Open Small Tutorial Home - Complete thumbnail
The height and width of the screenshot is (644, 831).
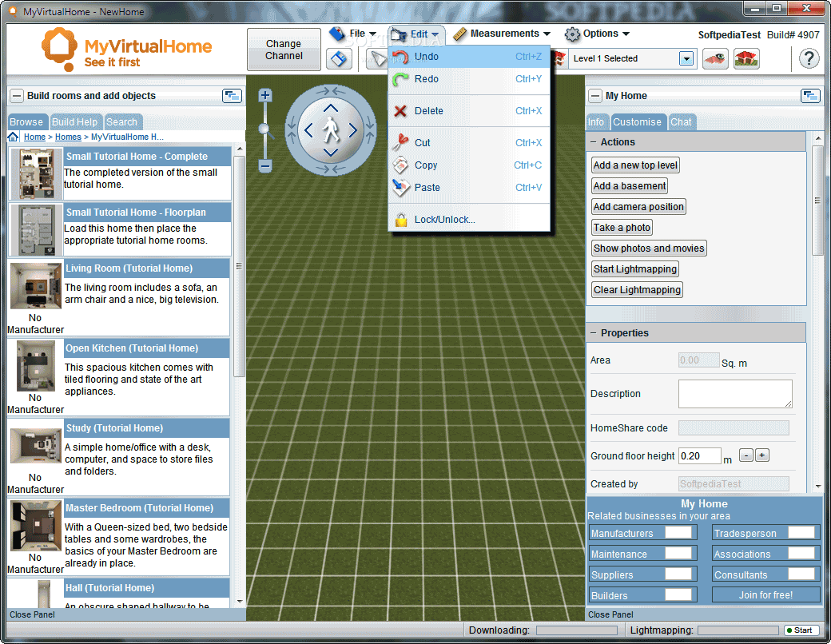36,174
